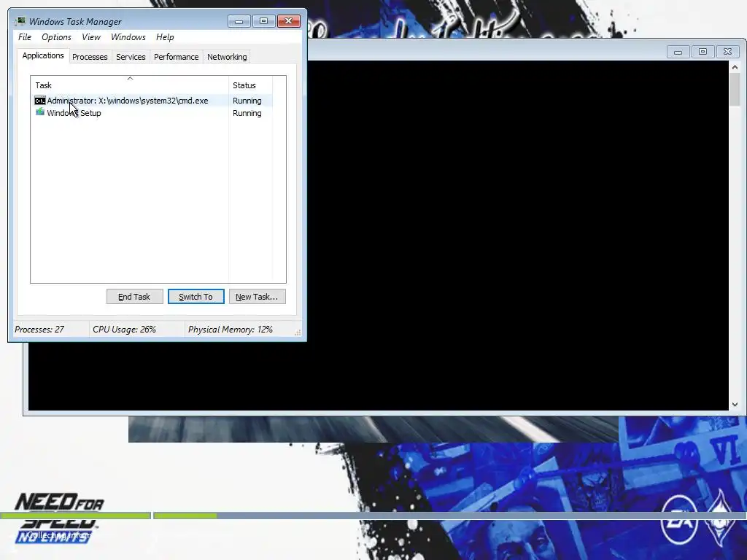Image resolution: width=747 pixels, height=560 pixels.
Task: Click the Physical Memory: 12% status entry
Action: 230,329
